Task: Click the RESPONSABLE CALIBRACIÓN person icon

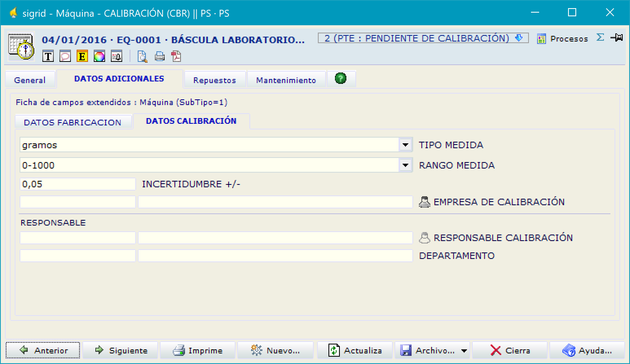Action: (425, 238)
